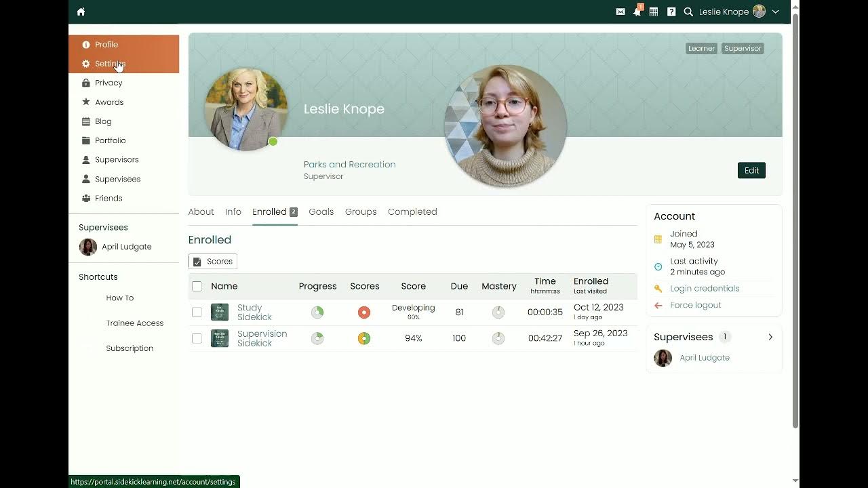Click the Joined calendar icon in Account
The height and width of the screenshot is (488, 868).
click(658, 239)
